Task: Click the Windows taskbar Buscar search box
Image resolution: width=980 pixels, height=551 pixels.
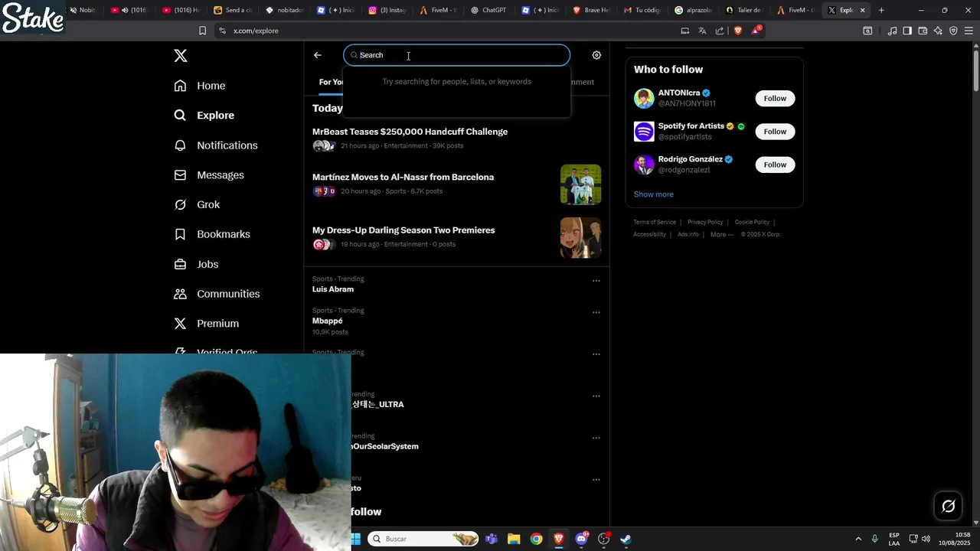Action: pyautogui.click(x=423, y=539)
